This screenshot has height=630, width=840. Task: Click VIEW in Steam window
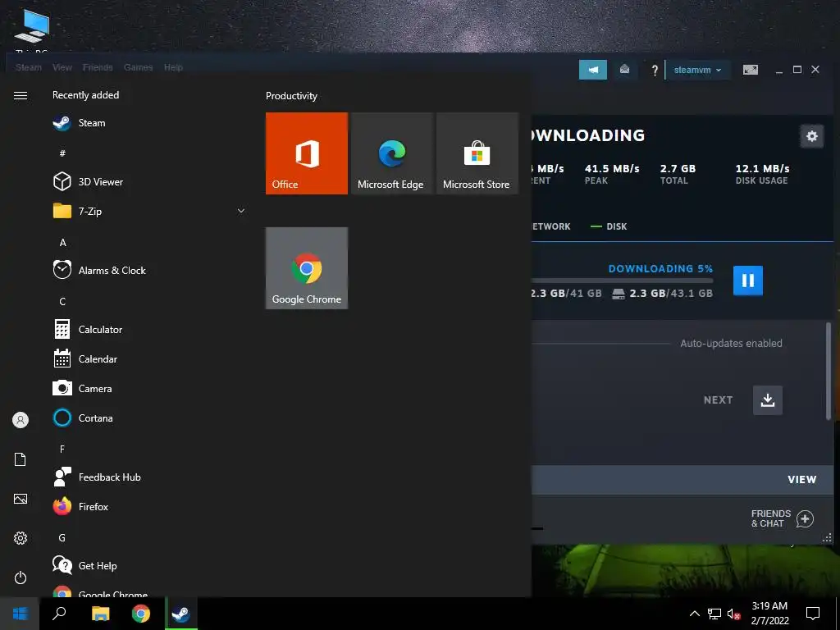tap(802, 479)
